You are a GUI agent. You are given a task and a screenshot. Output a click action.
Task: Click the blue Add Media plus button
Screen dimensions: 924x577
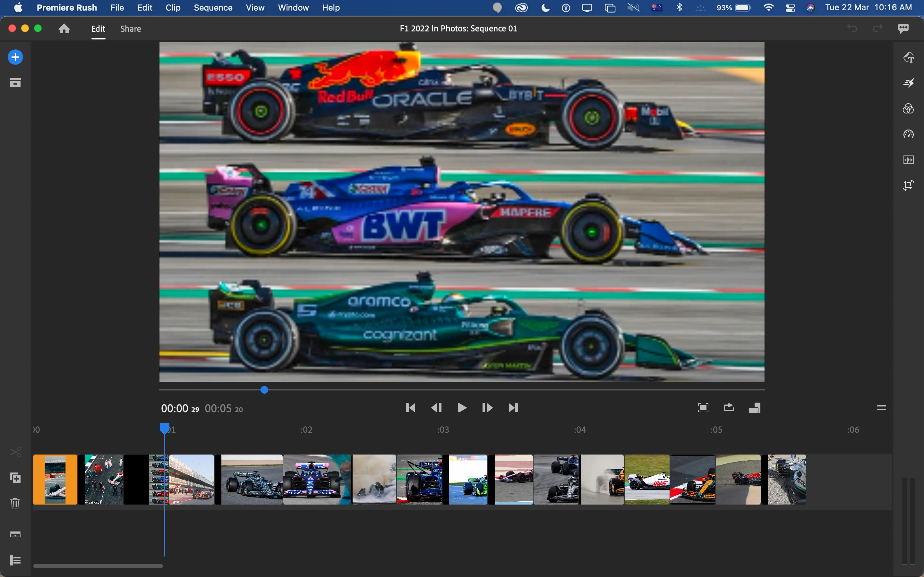pyautogui.click(x=15, y=57)
